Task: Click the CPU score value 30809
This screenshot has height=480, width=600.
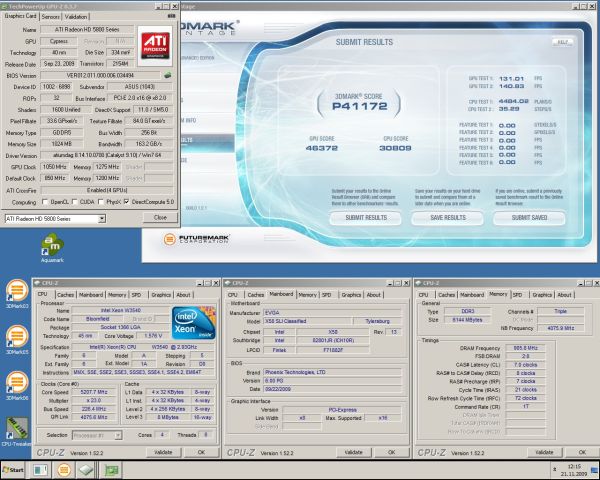Action: 395,148
